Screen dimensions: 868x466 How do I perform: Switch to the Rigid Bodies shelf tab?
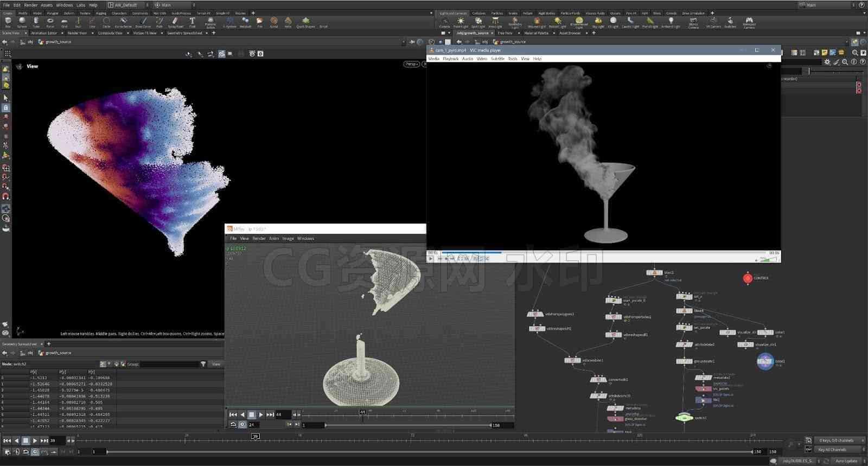tap(546, 13)
